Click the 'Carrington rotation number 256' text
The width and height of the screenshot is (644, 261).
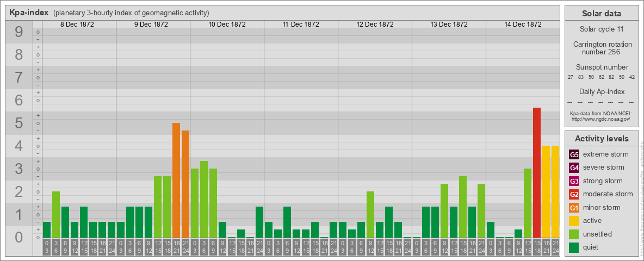click(x=602, y=48)
